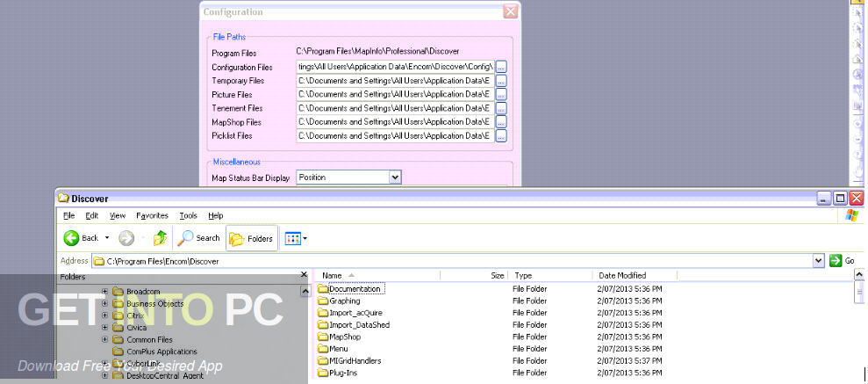Open the Favorites menu

[x=152, y=215]
